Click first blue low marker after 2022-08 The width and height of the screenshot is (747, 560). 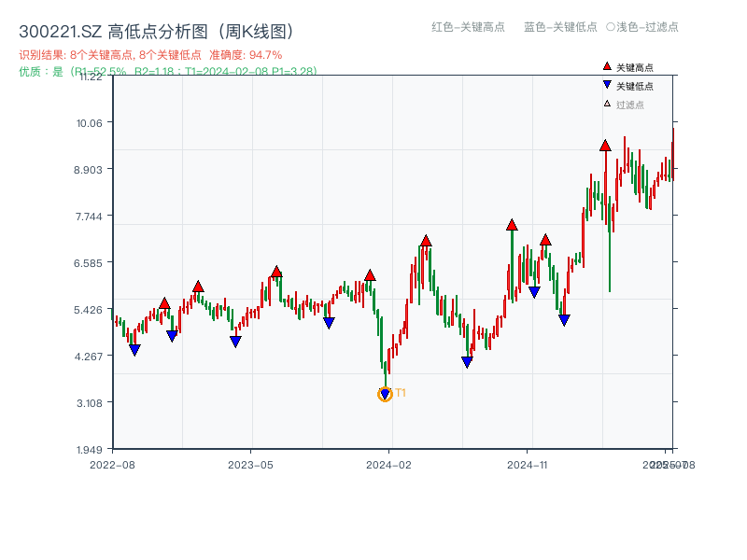134,350
